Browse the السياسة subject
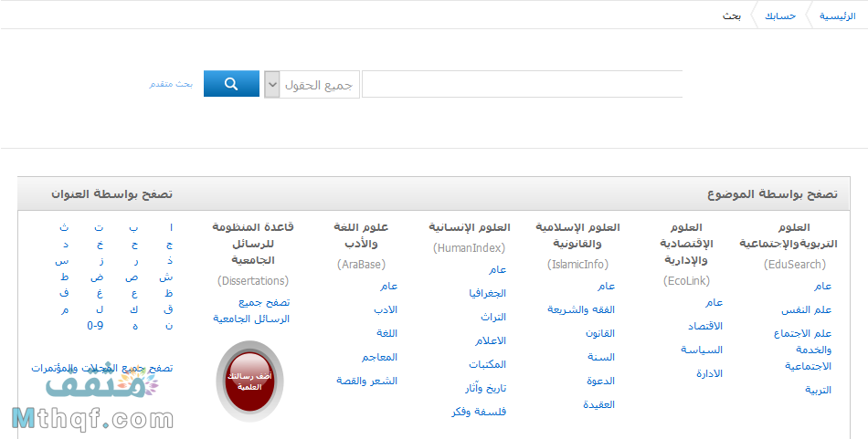Image resolution: width=868 pixels, height=439 pixels. (702, 350)
